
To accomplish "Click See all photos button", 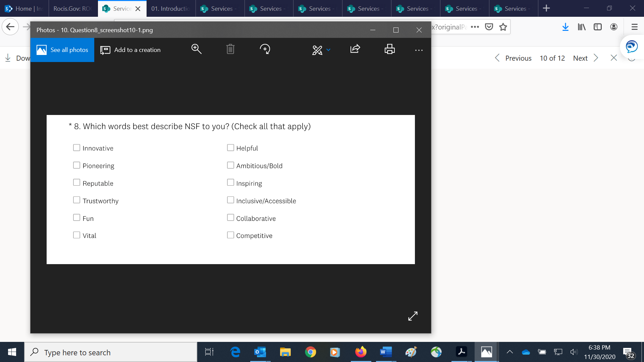I will coord(62,50).
